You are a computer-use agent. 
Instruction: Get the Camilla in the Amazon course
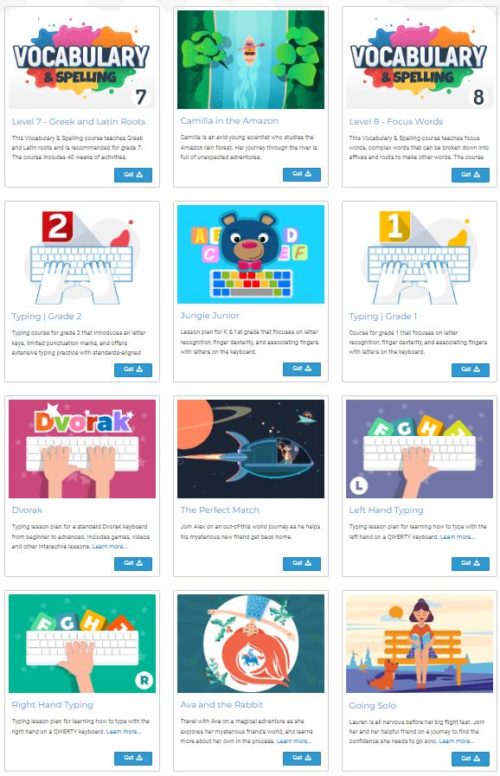(x=301, y=174)
